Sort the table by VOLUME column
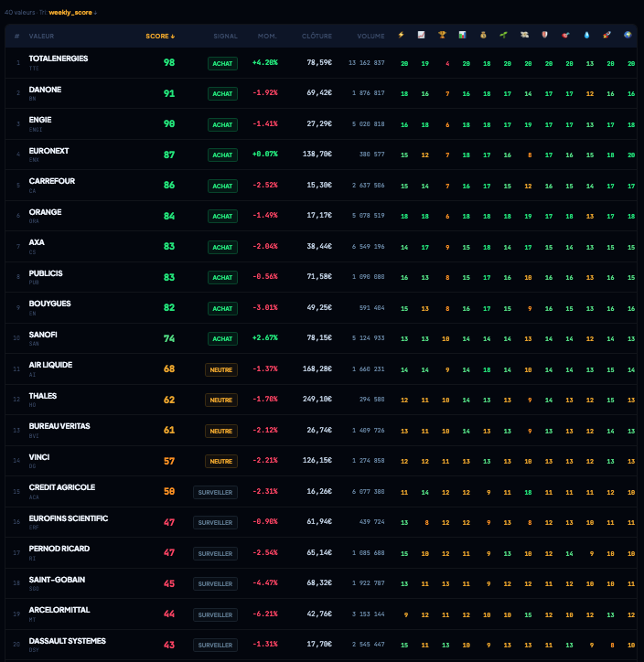The height and width of the screenshot is (662, 644). 370,37
